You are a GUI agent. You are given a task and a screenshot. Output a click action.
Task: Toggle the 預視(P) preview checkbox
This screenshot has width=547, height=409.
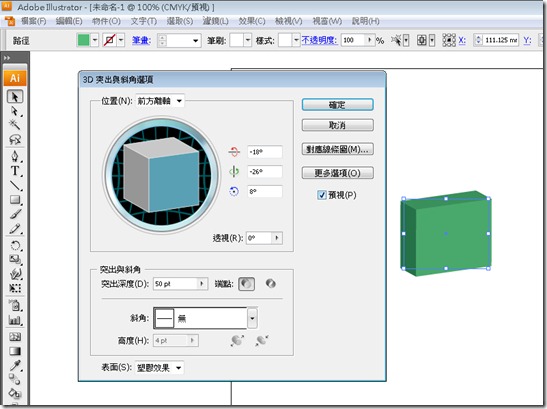coord(322,195)
